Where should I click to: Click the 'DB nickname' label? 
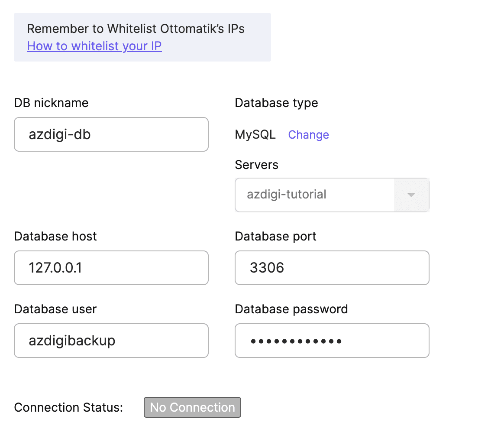[x=51, y=103]
